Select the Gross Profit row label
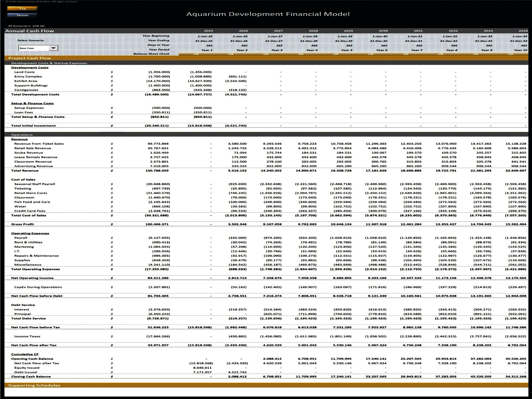532x399 pixels. click(x=22, y=224)
